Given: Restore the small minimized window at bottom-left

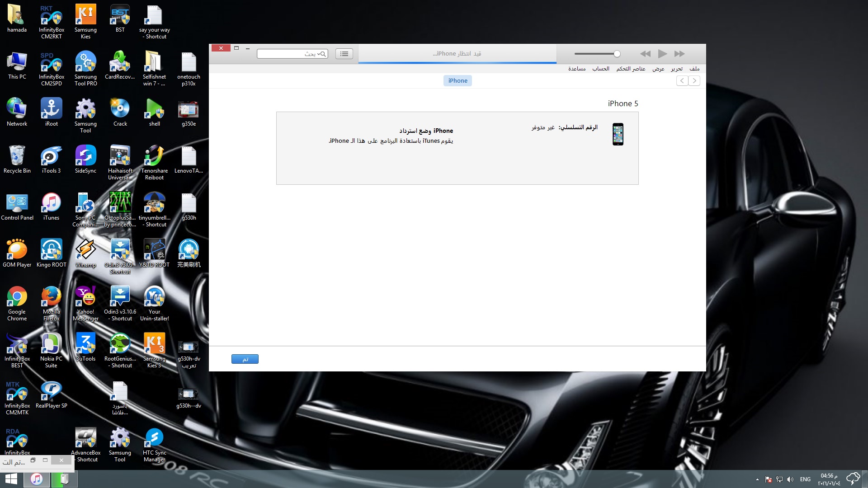Looking at the screenshot, I should coord(33,460).
